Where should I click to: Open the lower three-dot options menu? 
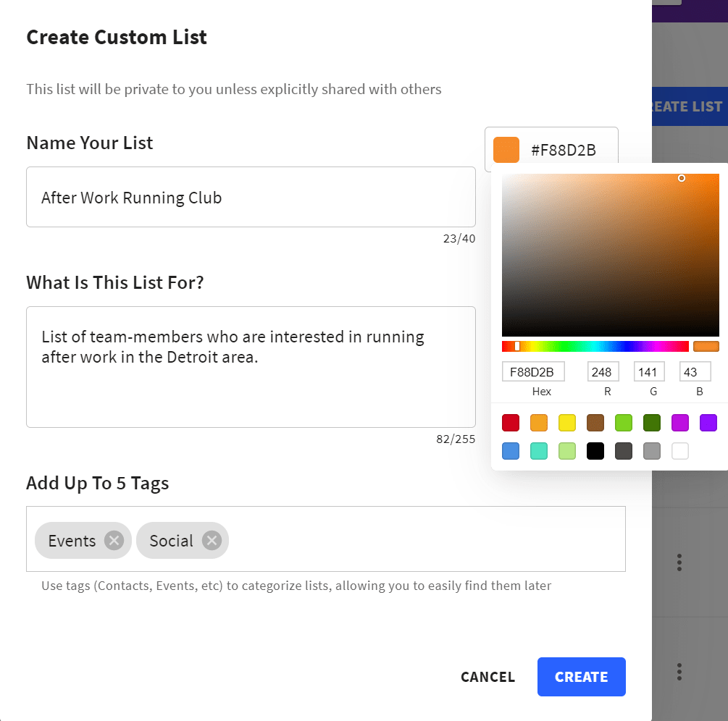tap(679, 672)
